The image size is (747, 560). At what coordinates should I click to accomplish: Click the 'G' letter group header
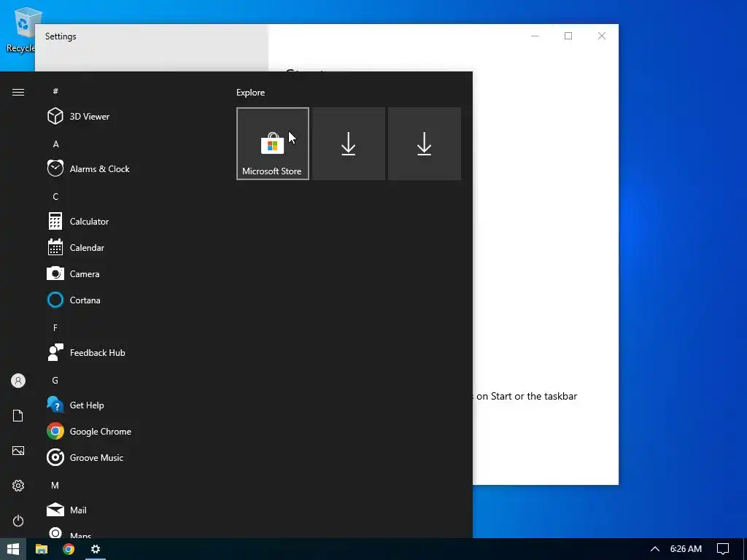pos(55,380)
